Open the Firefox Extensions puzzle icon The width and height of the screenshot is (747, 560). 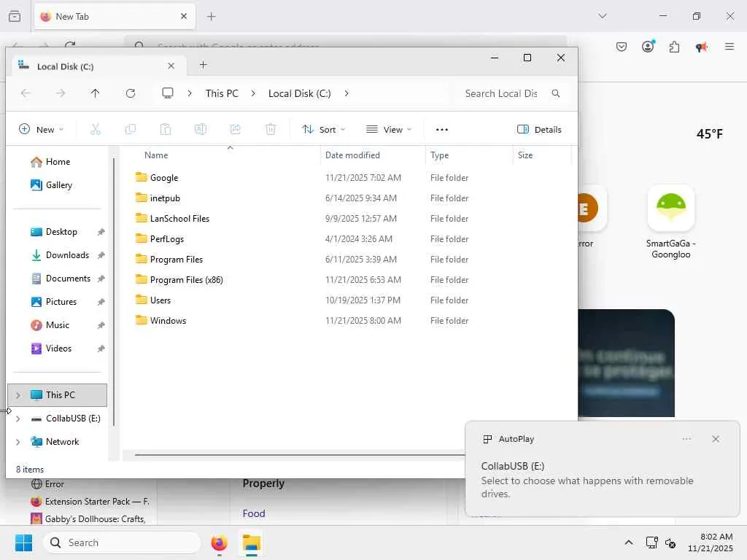674,47
